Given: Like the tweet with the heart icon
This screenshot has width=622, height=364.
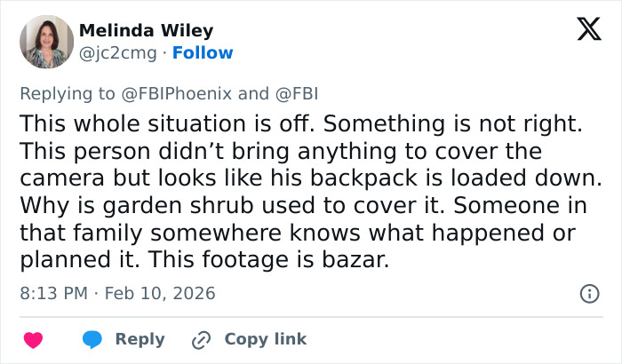Looking at the screenshot, I should pos(33,340).
